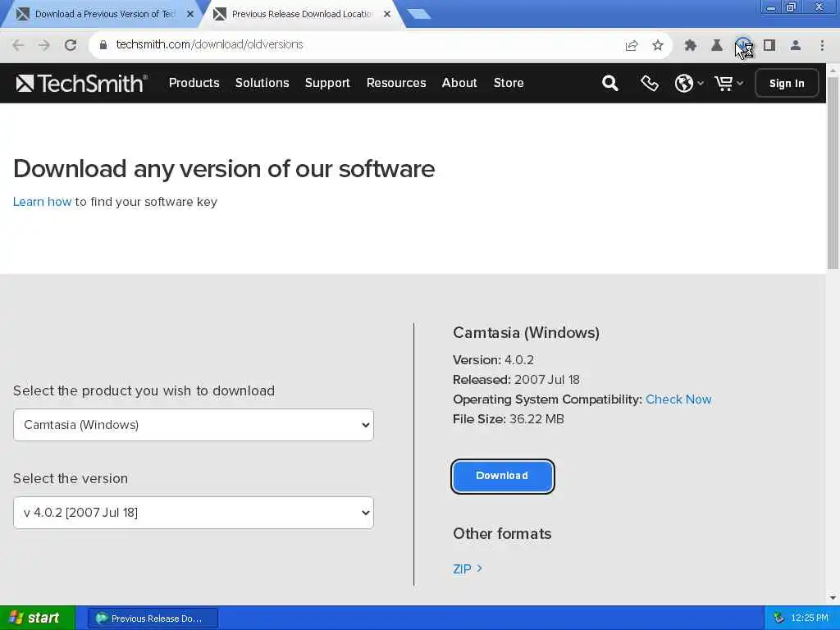Click the 'File Size: 36.22 MB' text
This screenshot has width=840, height=630.
[x=509, y=419]
